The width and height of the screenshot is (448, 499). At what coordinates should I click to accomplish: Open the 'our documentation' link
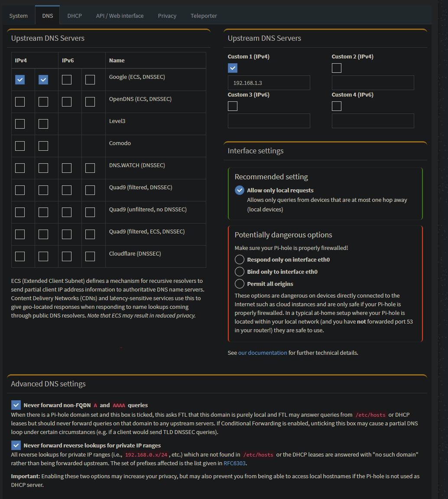pos(263,353)
